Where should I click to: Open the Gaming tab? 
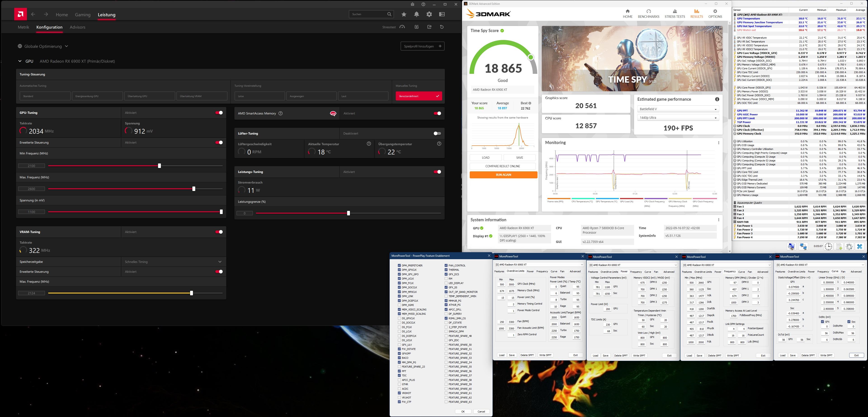pos(83,15)
